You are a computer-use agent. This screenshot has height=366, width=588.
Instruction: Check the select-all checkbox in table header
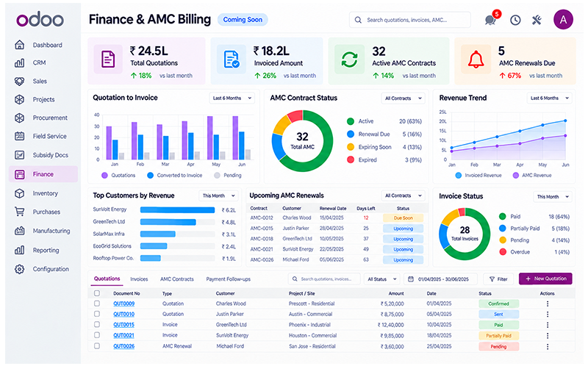point(97,293)
